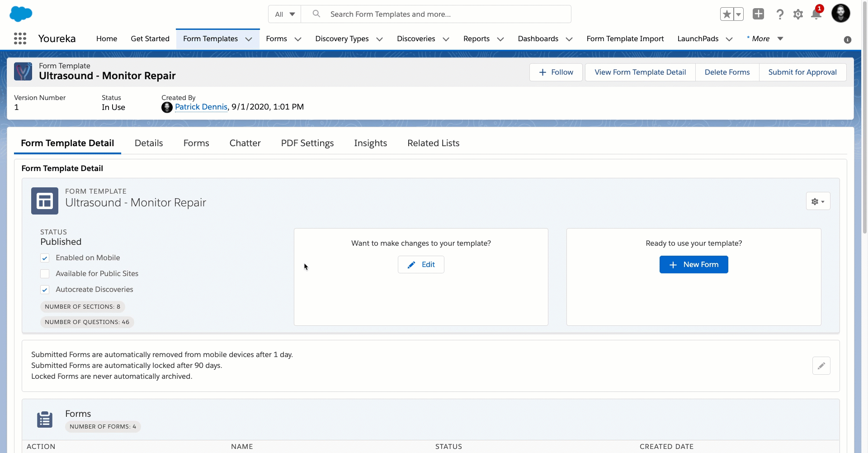Open Form Template Import nav item
This screenshot has width=868, height=453.
coord(625,39)
